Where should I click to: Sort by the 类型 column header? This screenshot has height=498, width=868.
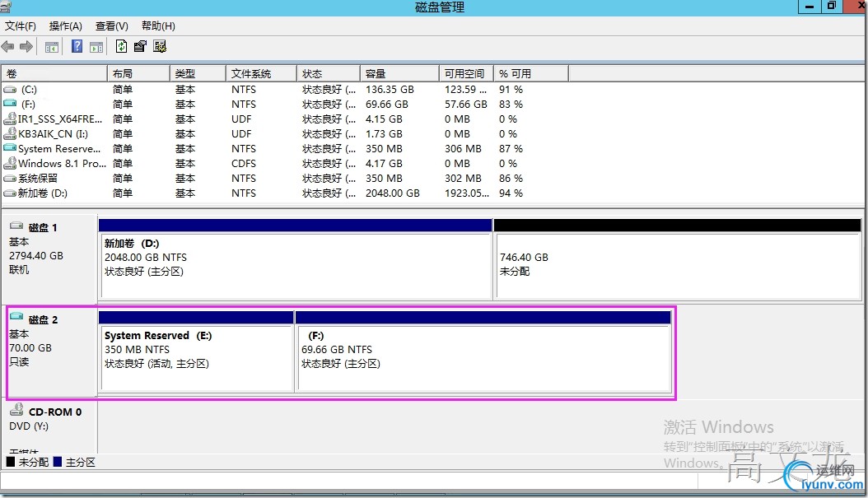[198, 73]
